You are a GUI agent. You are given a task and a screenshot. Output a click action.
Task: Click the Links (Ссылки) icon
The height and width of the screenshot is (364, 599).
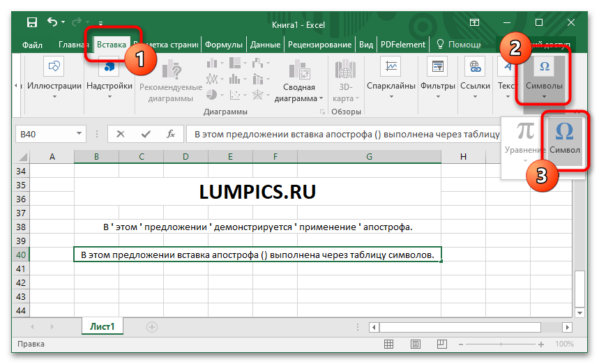pos(475,77)
